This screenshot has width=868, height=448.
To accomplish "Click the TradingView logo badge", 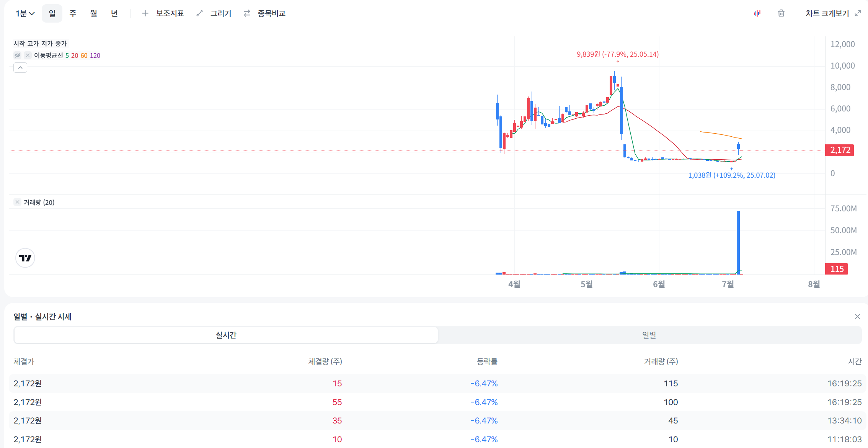I will pos(25,258).
